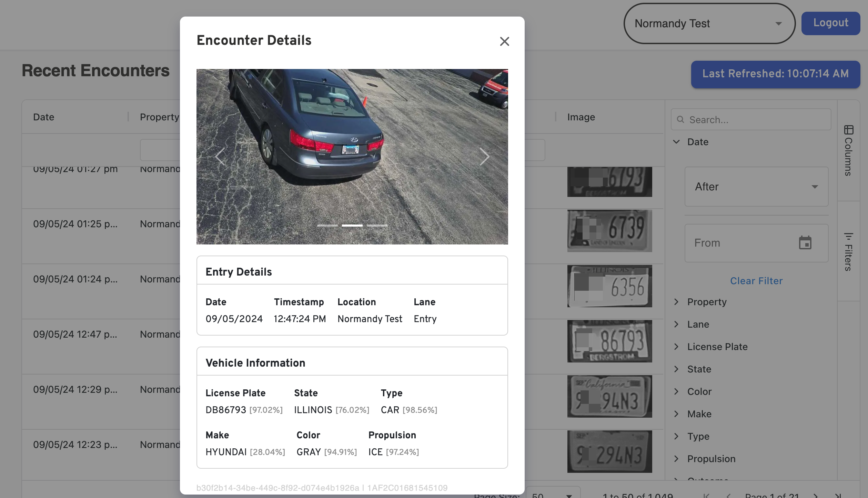
Task: Open the From date calendar picker
Action: point(805,243)
